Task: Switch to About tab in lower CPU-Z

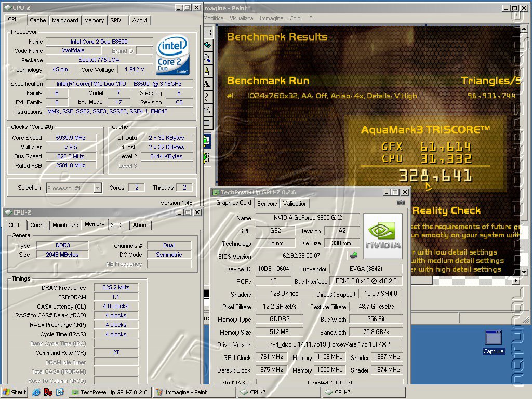Action: coord(140,225)
